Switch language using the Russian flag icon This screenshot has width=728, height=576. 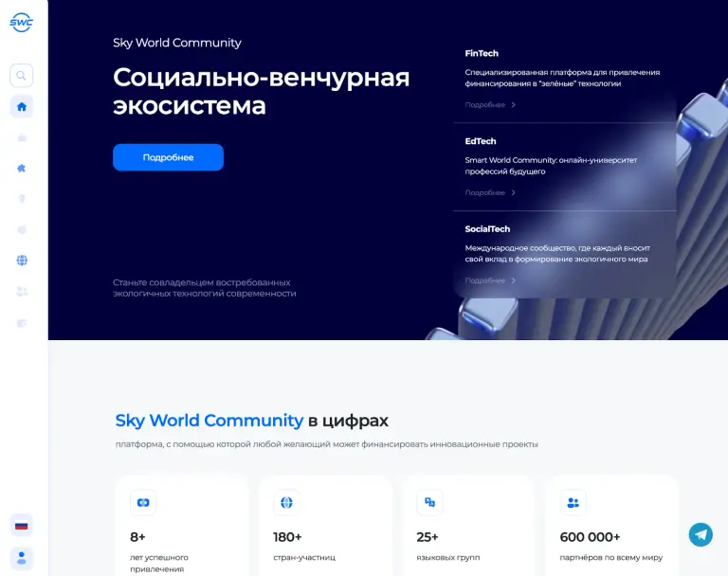click(22, 526)
